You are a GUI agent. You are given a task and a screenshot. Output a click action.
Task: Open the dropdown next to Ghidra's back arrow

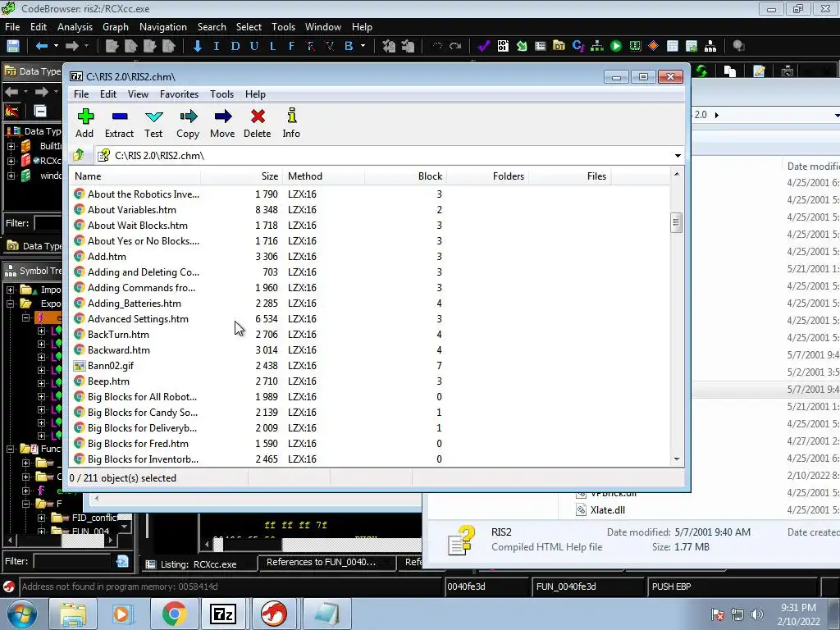[x=56, y=46]
